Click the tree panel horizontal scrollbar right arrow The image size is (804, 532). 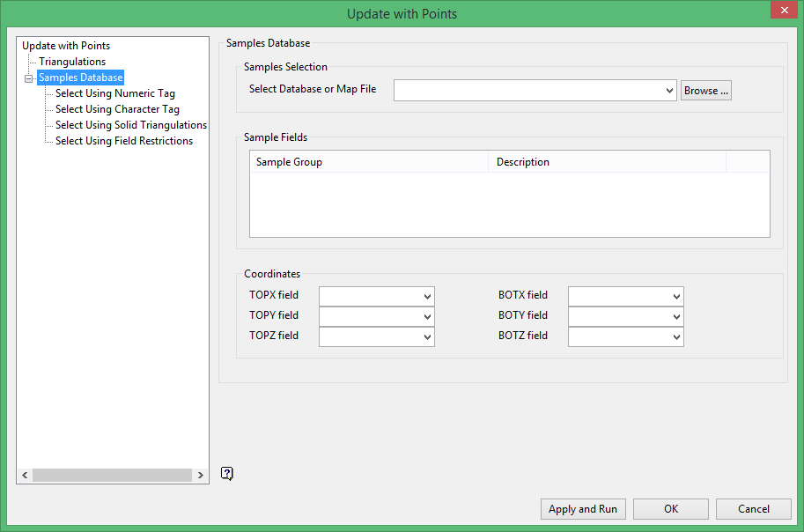pos(201,476)
